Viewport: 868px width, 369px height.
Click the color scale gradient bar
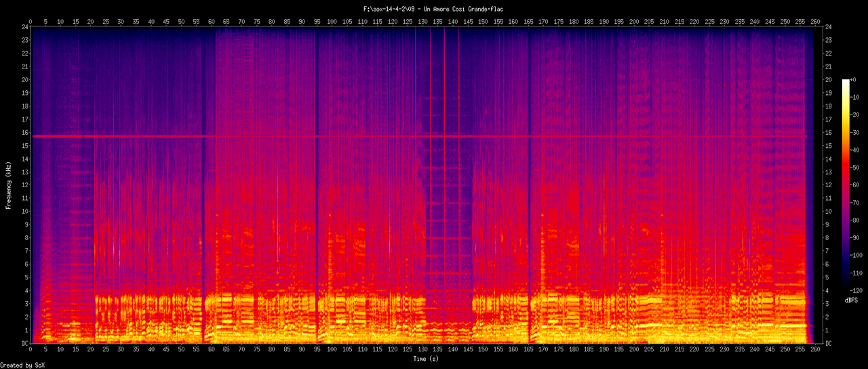(x=846, y=184)
